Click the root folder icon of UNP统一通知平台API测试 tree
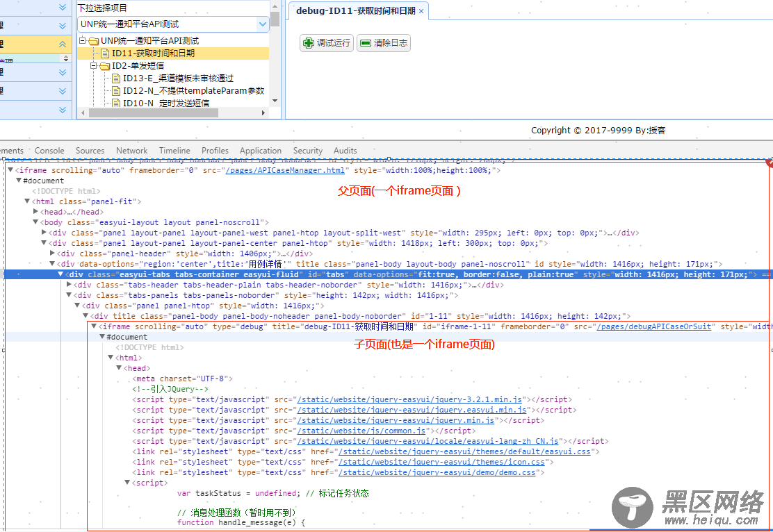Viewport: 773px width, 532px height. (x=94, y=41)
